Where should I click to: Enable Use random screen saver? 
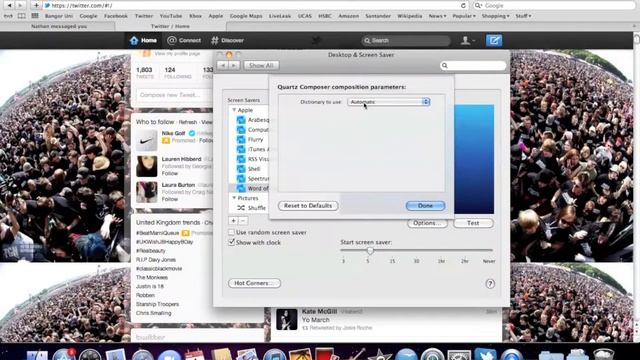[231, 232]
